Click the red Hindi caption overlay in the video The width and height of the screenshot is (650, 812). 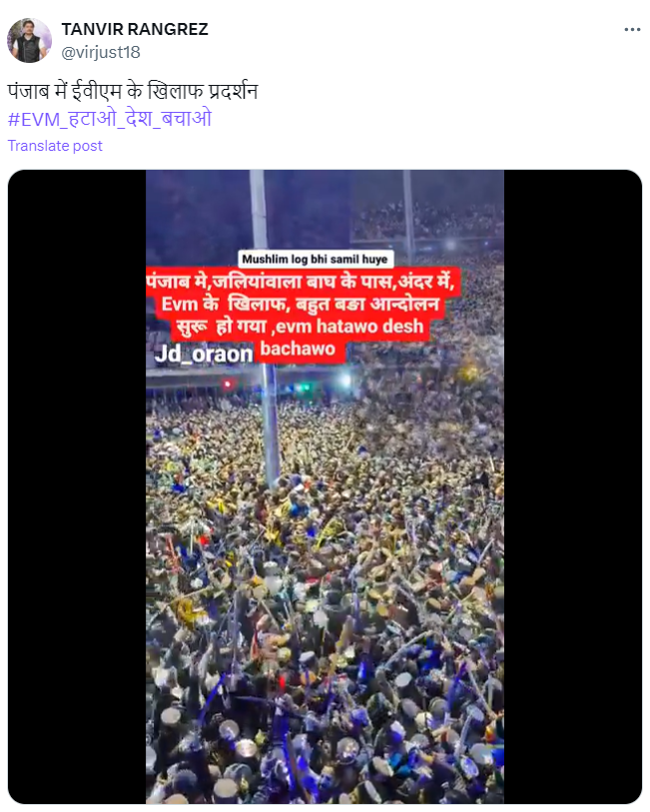click(303, 315)
